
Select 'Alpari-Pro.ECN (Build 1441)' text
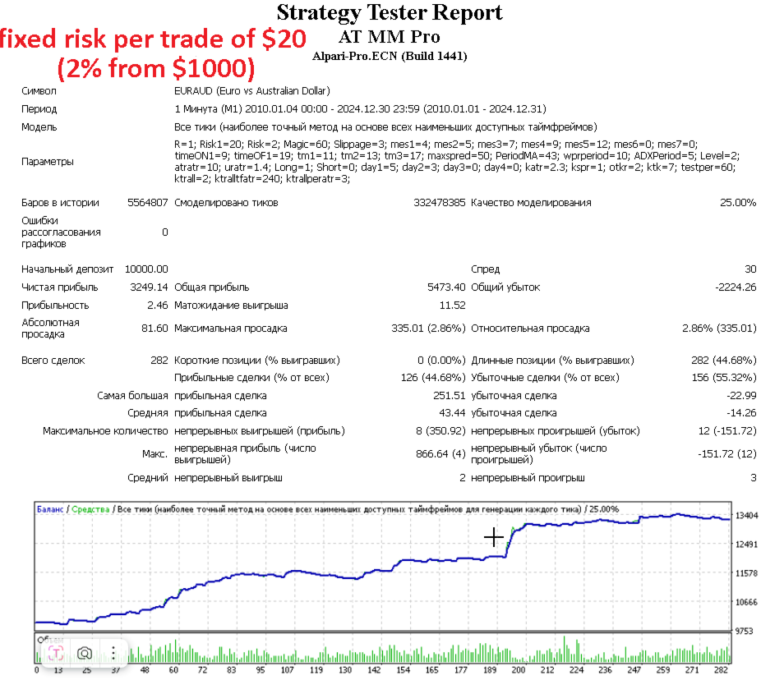[390, 56]
